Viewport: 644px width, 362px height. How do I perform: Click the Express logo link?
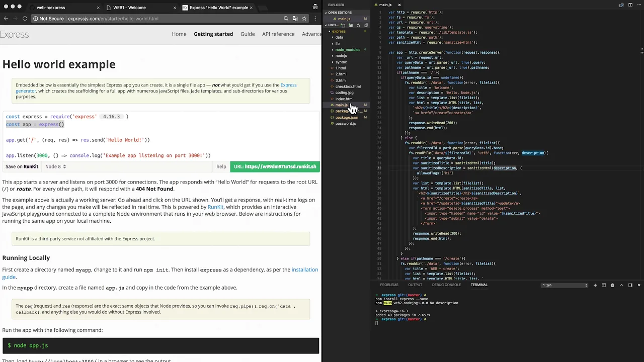coord(14,35)
